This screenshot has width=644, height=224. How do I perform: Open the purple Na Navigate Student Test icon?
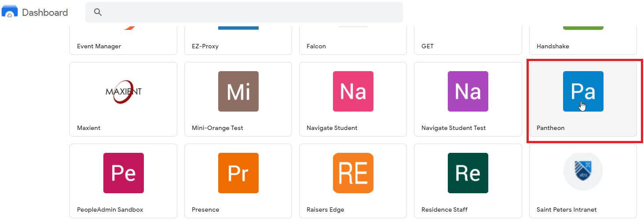468,91
